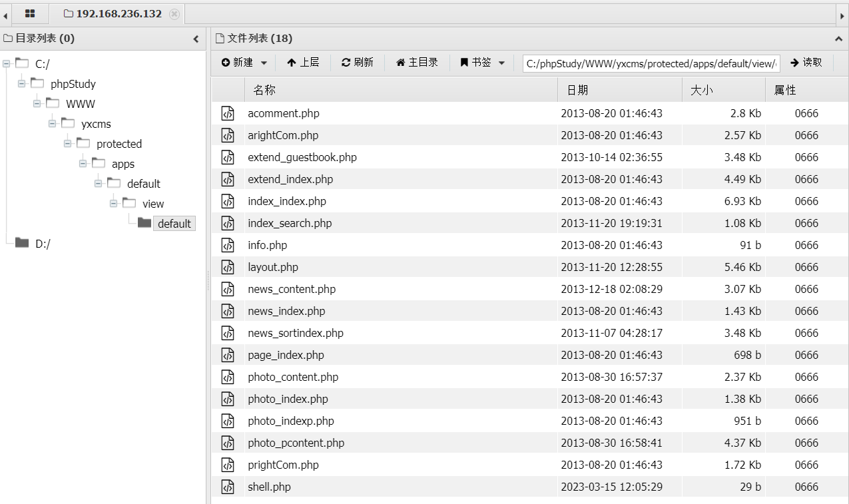
Task: Go up one level with 上层
Action: coord(303,63)
